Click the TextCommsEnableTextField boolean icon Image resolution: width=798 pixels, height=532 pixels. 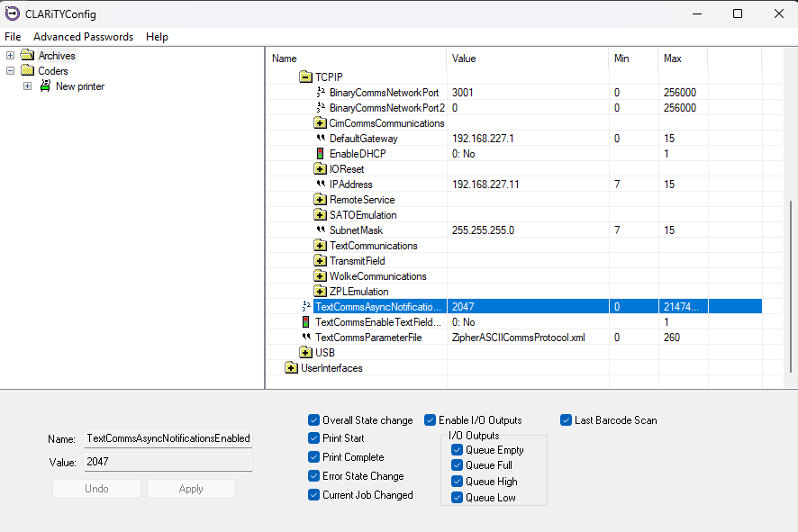point(306,322)
